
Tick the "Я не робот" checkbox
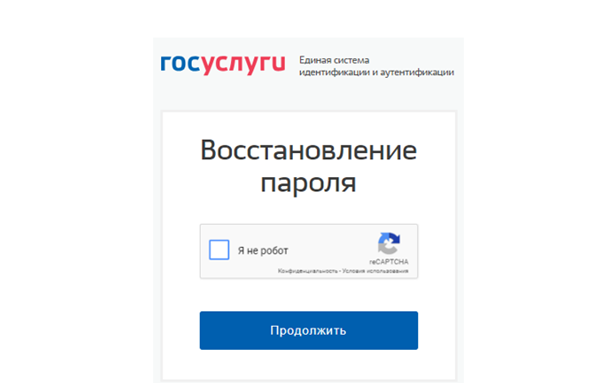219,250
